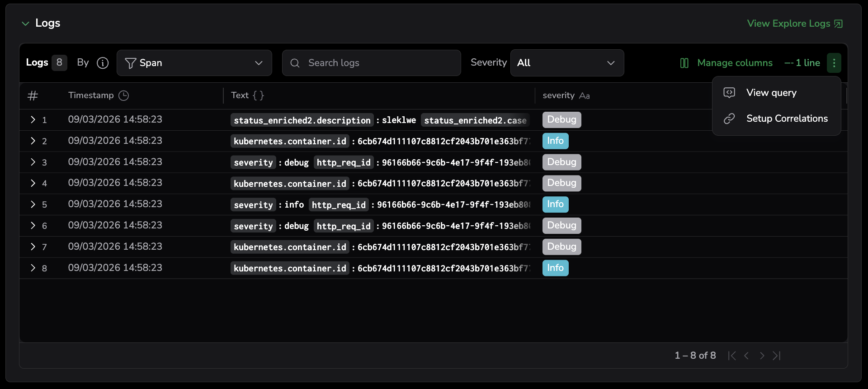Expand log row 8
868x389 pixels.
(x=33, y=268)
